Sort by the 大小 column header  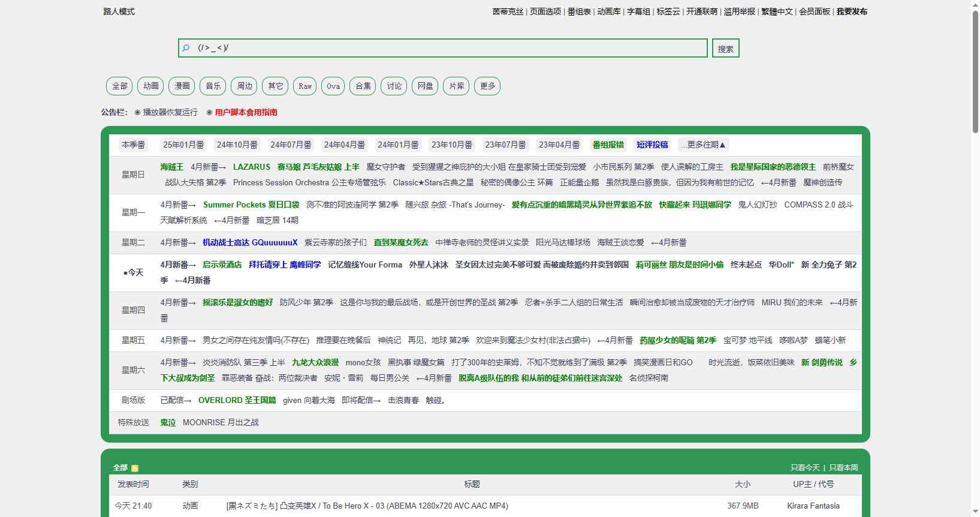coord(743,484)
